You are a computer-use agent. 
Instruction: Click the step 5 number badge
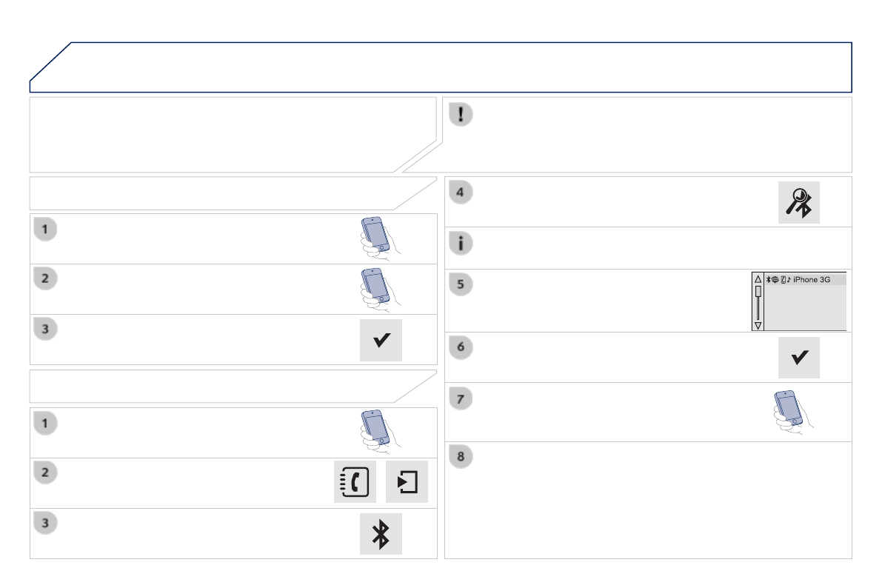click(x=462, y=283)
